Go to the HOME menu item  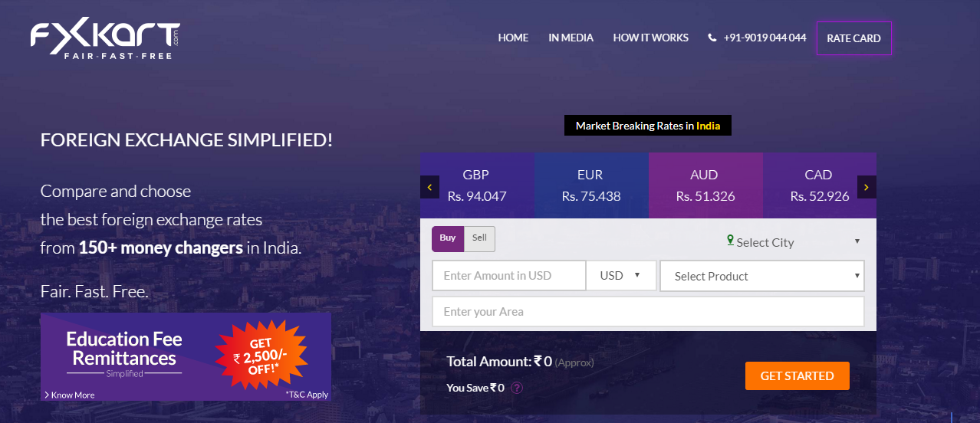513,38
